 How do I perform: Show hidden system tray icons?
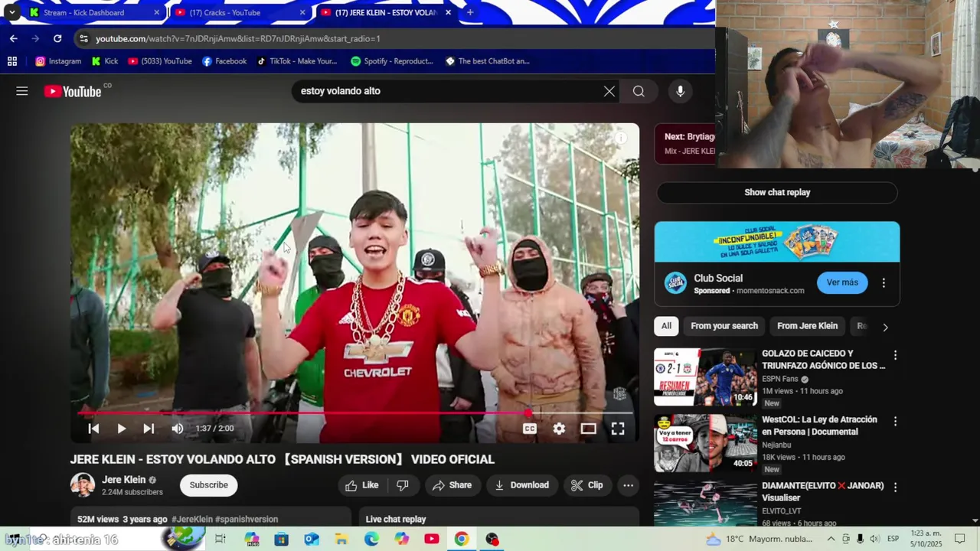(831, 539)
